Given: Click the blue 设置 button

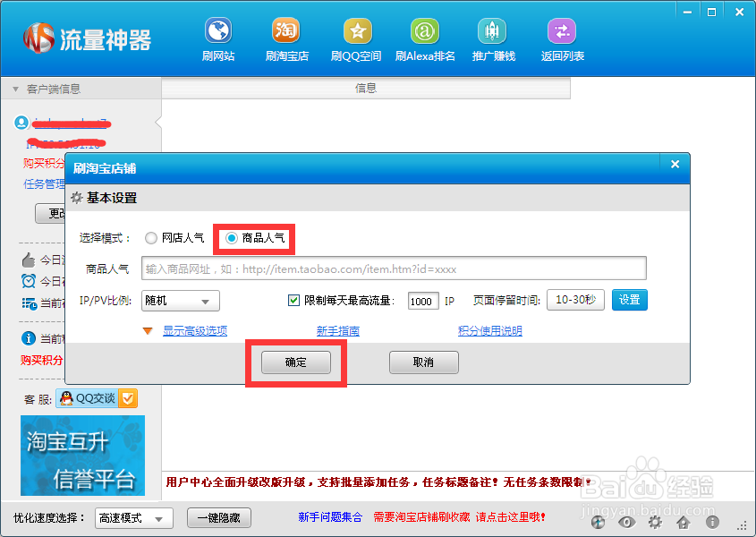Looking at the screenshot, I should (630, 300).
